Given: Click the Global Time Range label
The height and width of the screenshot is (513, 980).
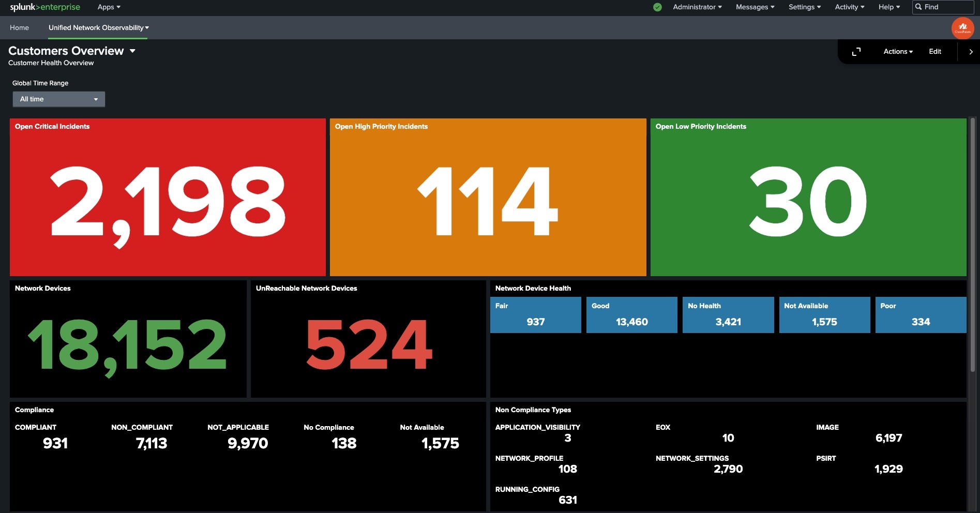Looking at the screenshot, I should pos(40,83).
